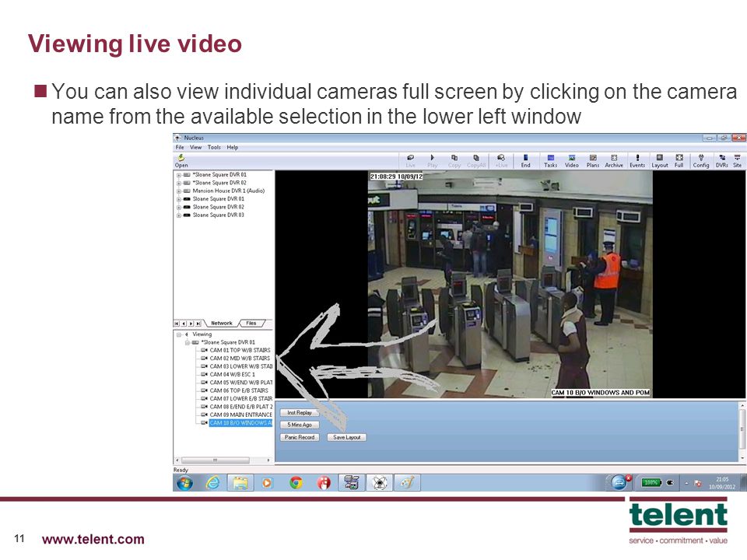Open the DVRs toolbar icon

pos(722,161)
